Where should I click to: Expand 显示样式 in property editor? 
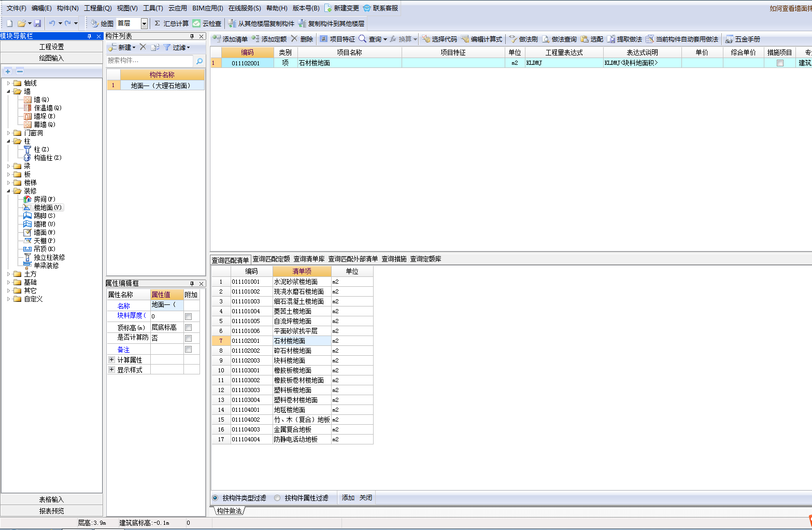click(111, 369)
